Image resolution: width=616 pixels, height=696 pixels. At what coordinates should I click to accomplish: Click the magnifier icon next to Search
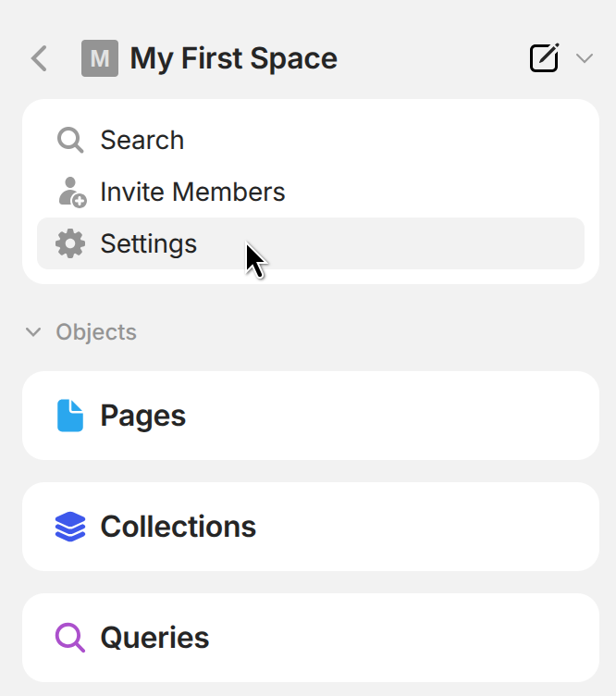pos(70,141)
